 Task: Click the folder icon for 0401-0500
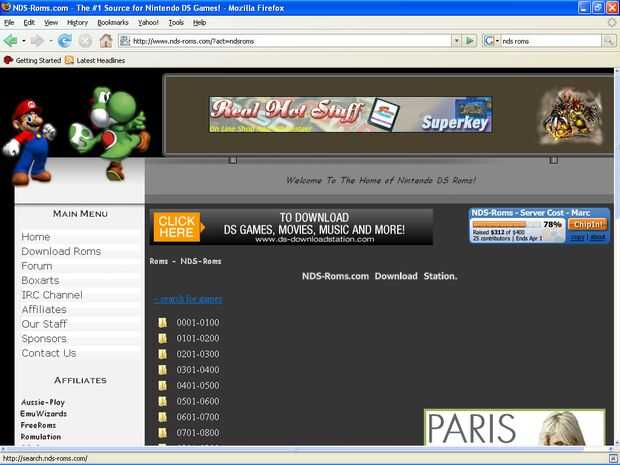click(x=163, y=386)
